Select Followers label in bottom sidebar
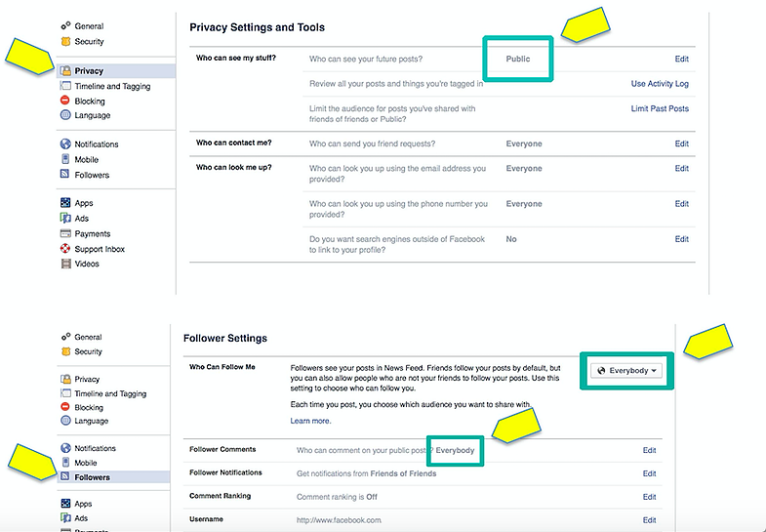Screen dimensions: 766x532 [92, 477]
